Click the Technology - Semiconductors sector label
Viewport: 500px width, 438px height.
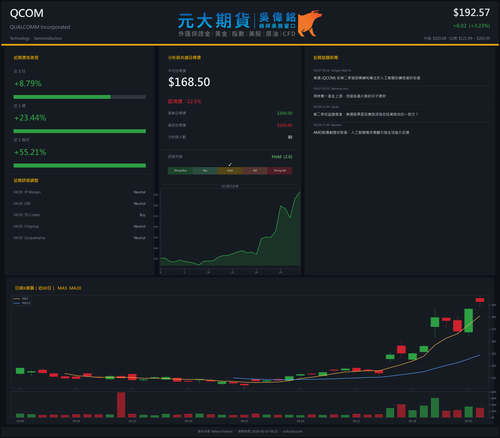click(x=36, y=38)
